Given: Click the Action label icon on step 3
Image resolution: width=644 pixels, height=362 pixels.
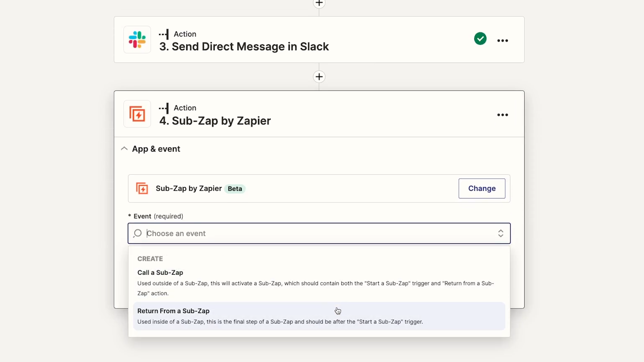Looking at the screenshot, I should [x=163, y=34].
